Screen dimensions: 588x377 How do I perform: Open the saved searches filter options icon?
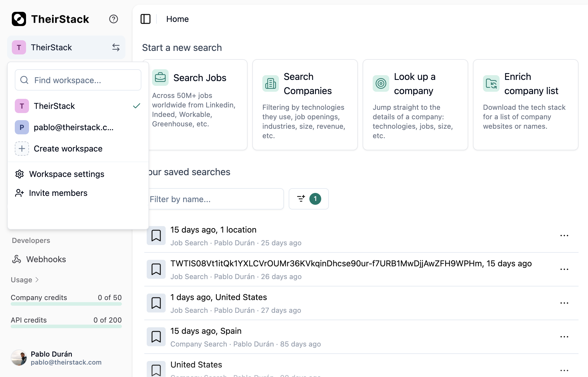301,199
